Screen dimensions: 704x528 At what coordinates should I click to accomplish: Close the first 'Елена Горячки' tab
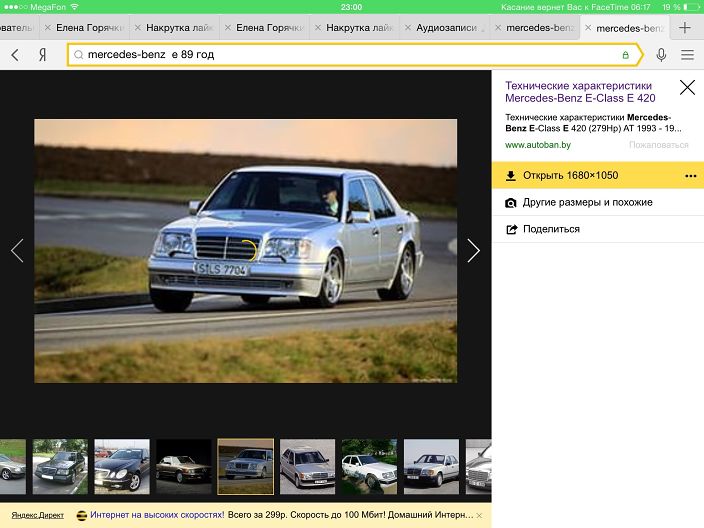point(48,28)
